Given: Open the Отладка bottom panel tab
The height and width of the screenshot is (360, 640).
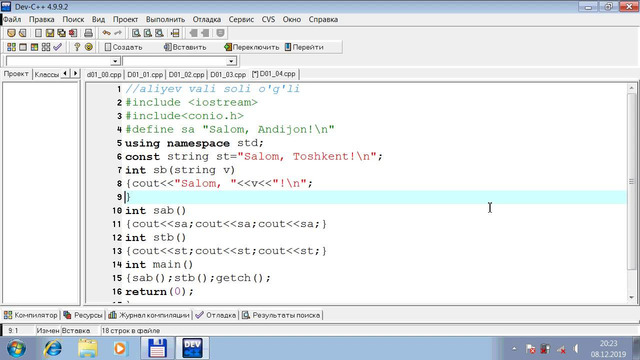Looking at the screenshot, I should 216,315.
